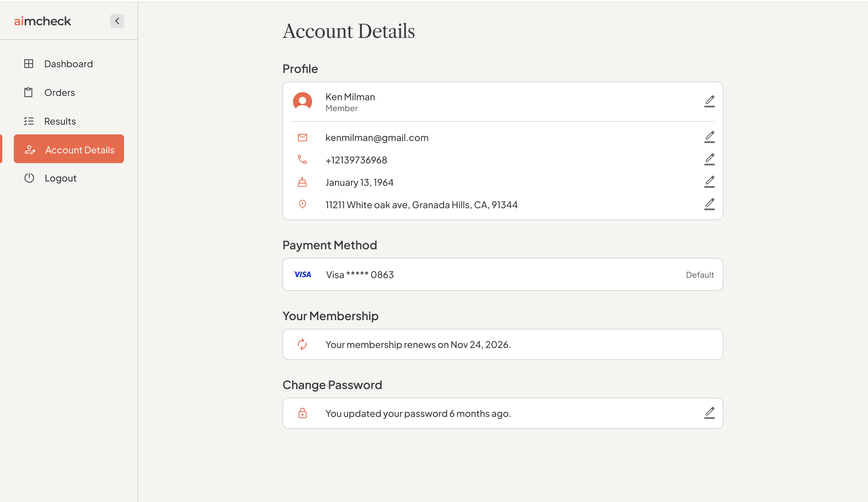Click the padlock password icon
Viewport: 868px width, 502px height.
click(303, 413)
